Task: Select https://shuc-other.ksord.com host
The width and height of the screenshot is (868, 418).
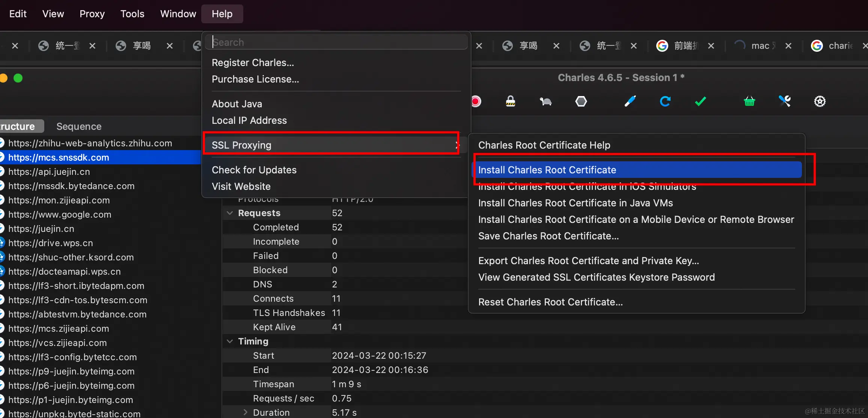Action: click(x=71, y=257)
